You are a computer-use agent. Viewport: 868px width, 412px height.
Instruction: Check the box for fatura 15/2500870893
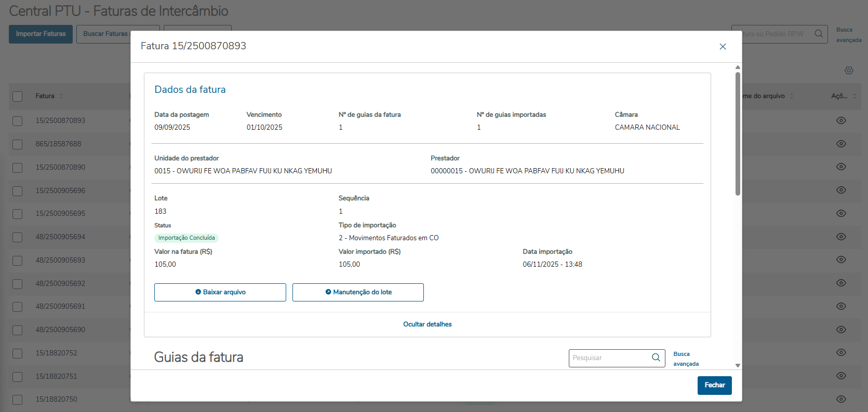18,121
